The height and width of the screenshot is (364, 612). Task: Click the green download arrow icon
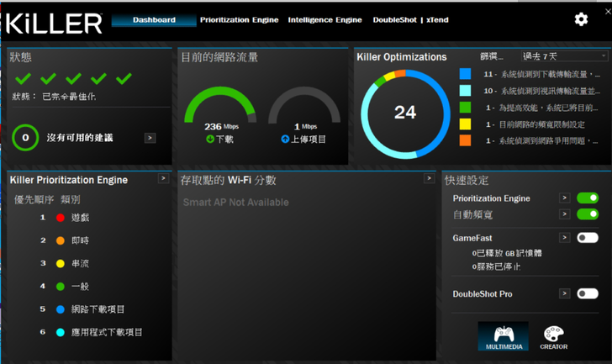click(x=210, y=139)
